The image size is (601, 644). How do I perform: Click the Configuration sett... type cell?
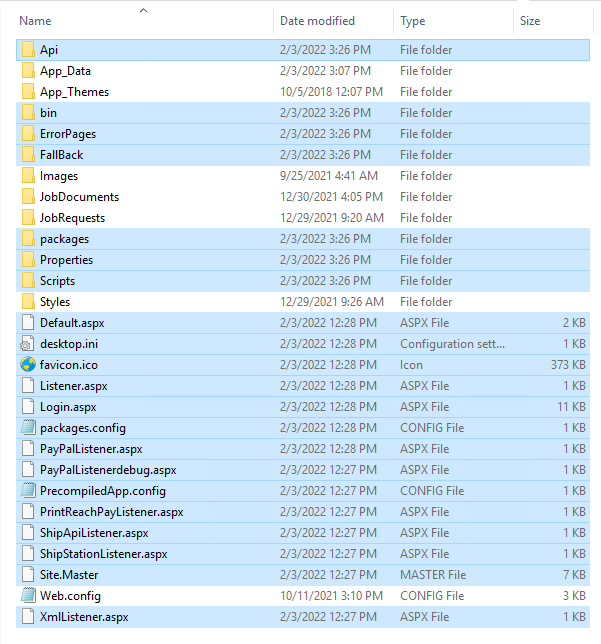click(x=452, y=344)
